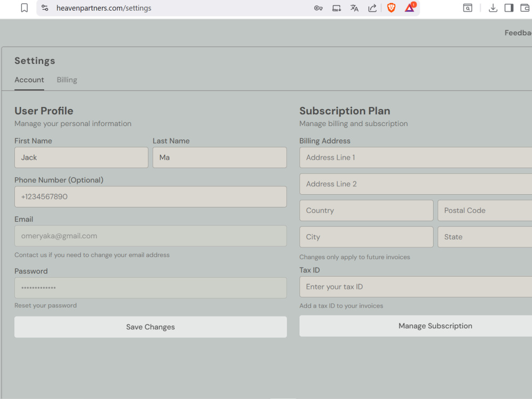Click the Tax ID input field
Image resolution: width=532 pixels, height=399 pixels.
tap(415, 287)
